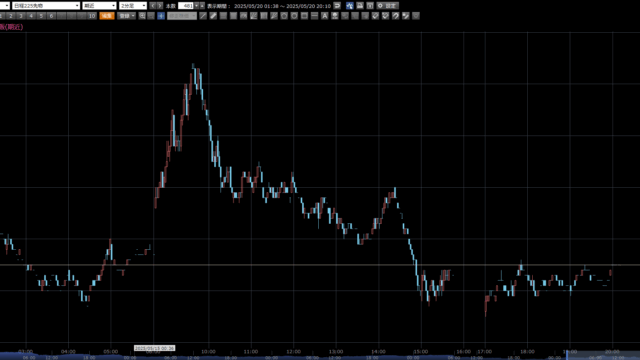
Task: Select the horizontal line drawing tool
Action: coord(314,16)
